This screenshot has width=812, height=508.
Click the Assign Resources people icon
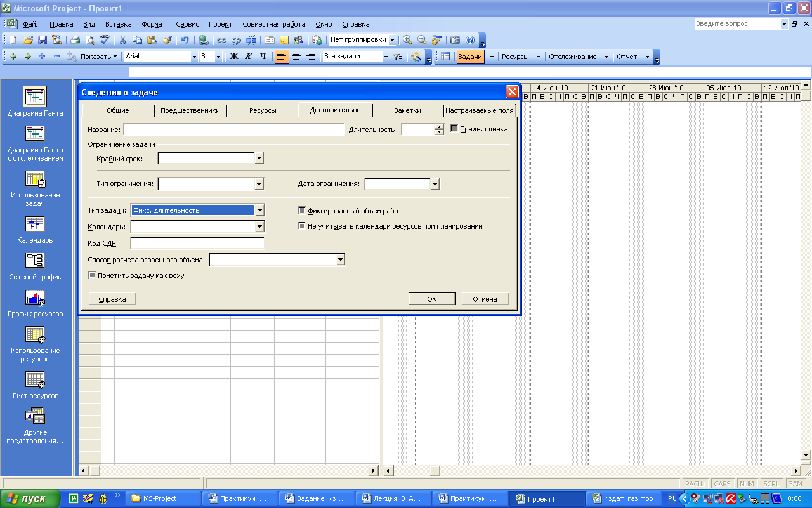[x=298, y=39]
